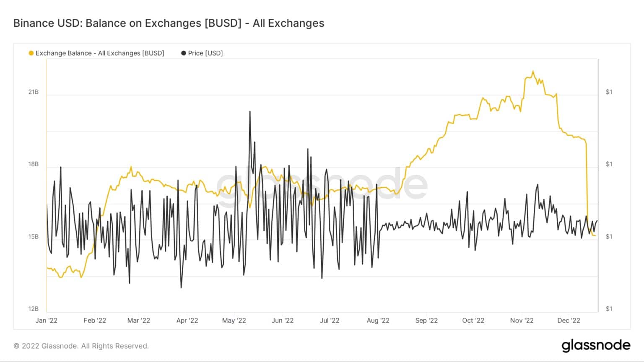Click the black Price legend dot
The image size is (644, 362).
point(184,53)
